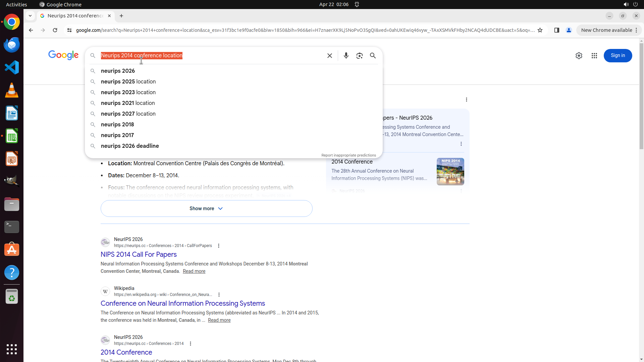Select 'neurips 2025 location' suggestion

pos(128,82)
